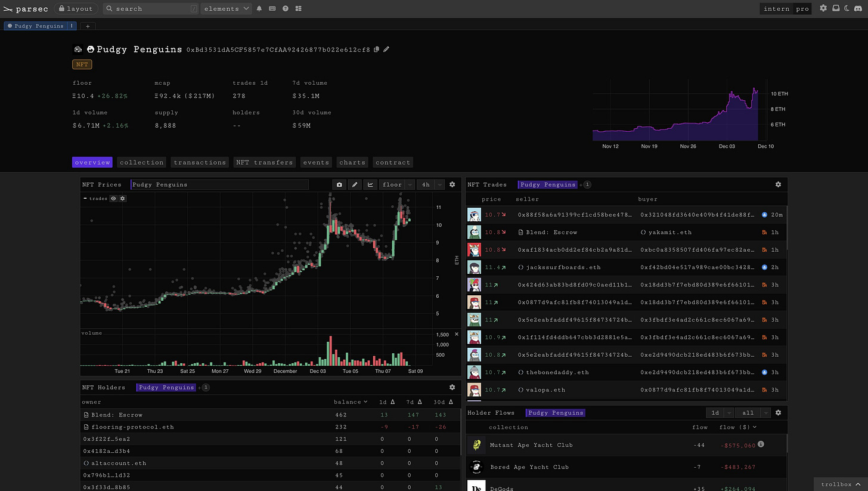Open trades series settings gear
Screen dimensions: 868x491
(123, 199)
